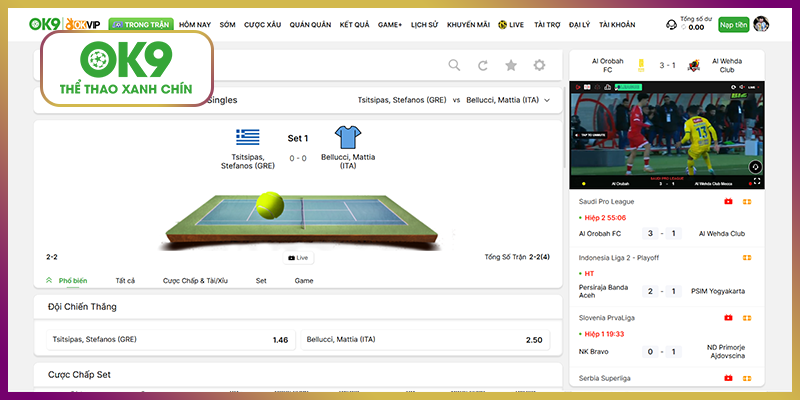800x400 pixels.
Task: Click the user avatar icon
Action: [x=761, y=24]
